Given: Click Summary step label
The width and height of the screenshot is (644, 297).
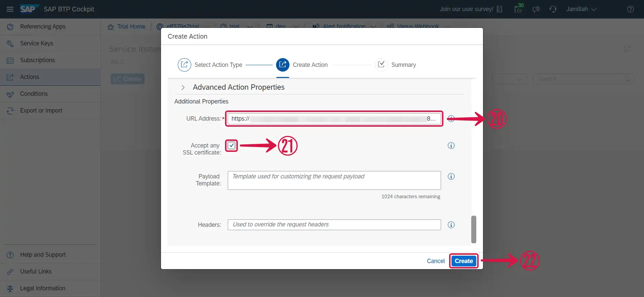Looking at the screenshot, I should tap(404, 65).
